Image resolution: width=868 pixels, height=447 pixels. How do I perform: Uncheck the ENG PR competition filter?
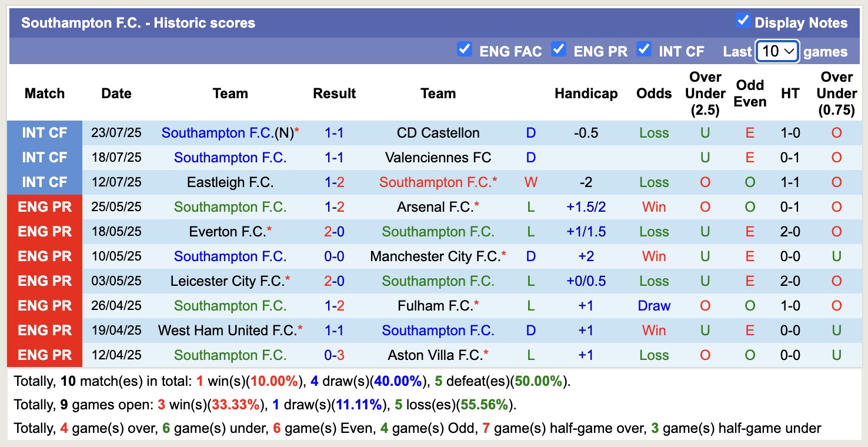(x=559, y=50)
